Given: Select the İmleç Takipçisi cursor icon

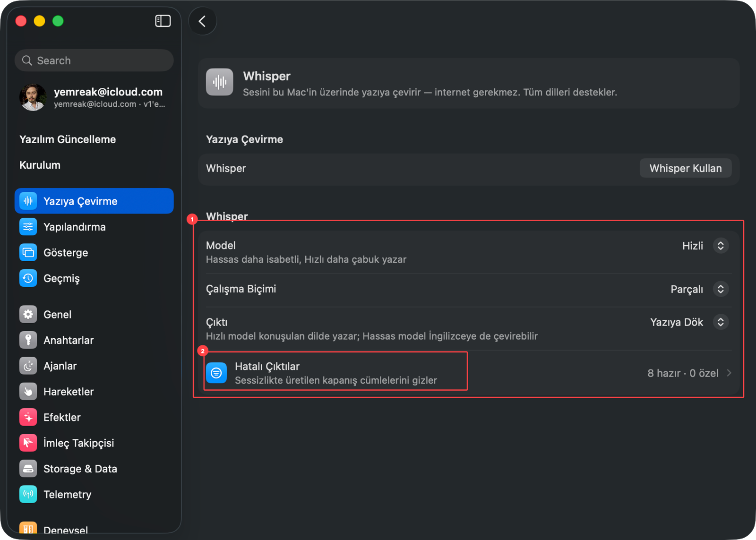Looking at the screenshot, I should pyautogui.click(x=28, y=443).
